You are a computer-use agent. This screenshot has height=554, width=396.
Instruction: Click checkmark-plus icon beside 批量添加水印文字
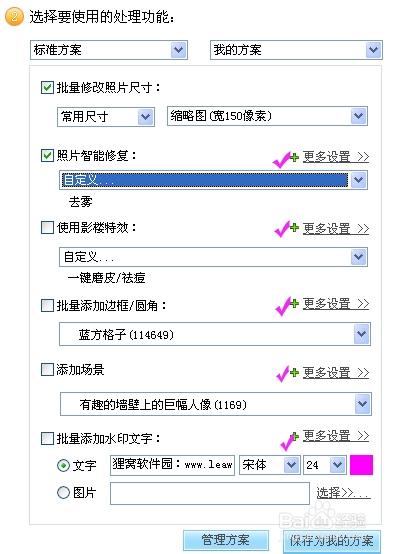coord(289,440)
